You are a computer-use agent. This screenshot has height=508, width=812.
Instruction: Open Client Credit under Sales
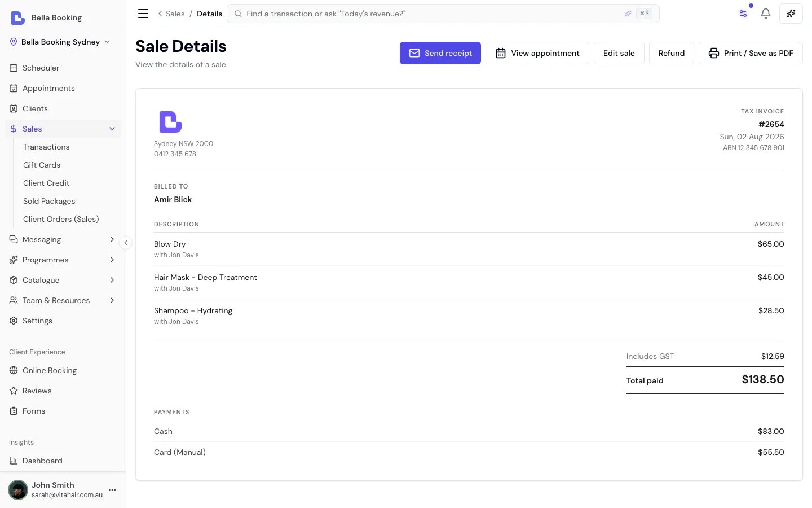(x=46, y=183)
